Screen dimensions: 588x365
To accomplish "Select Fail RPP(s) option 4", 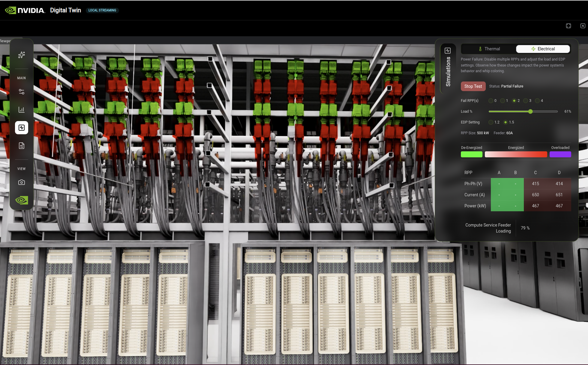I will [x=537, y=101].
